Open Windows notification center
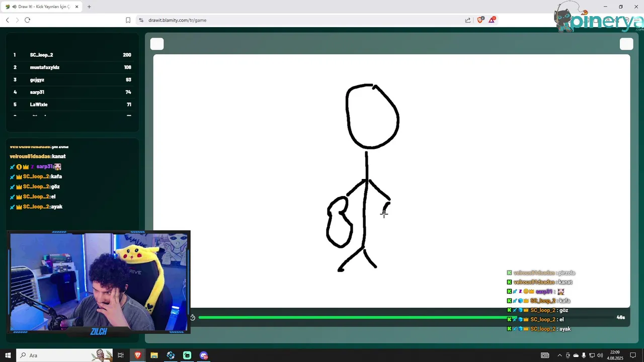This screenshot has height=362, width=644. click(x=633, y=355)
